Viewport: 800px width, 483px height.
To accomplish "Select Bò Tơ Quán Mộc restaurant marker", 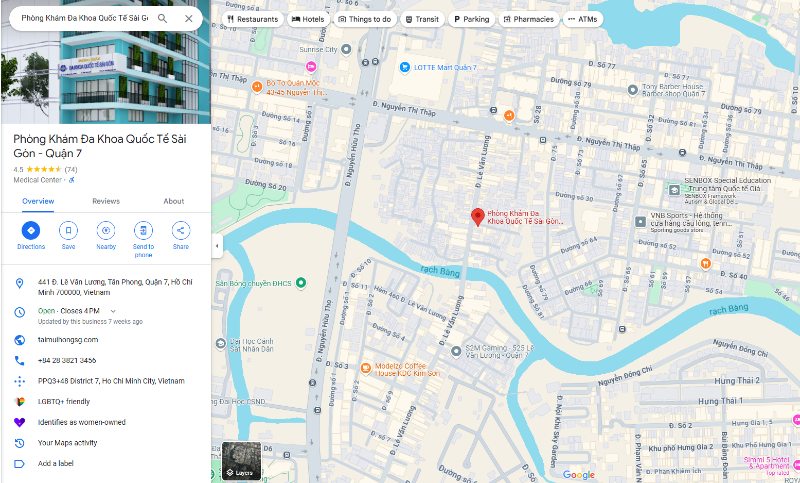I will (257, 87).
